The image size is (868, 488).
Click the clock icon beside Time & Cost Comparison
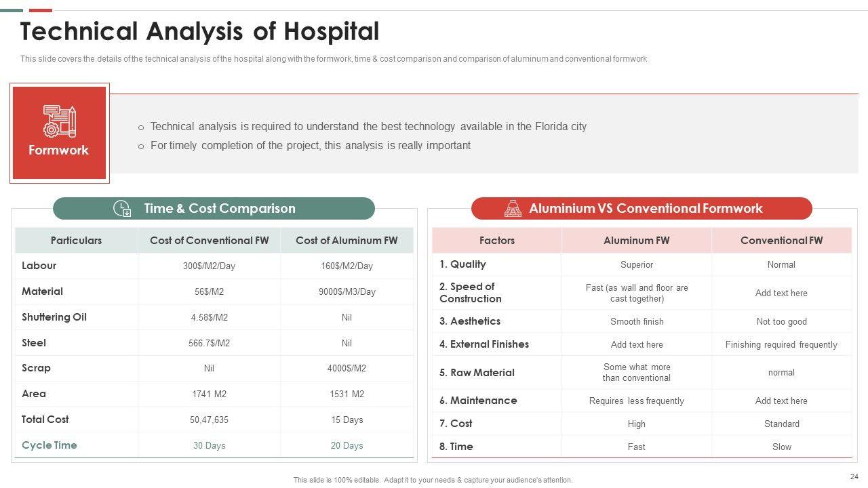122,209
